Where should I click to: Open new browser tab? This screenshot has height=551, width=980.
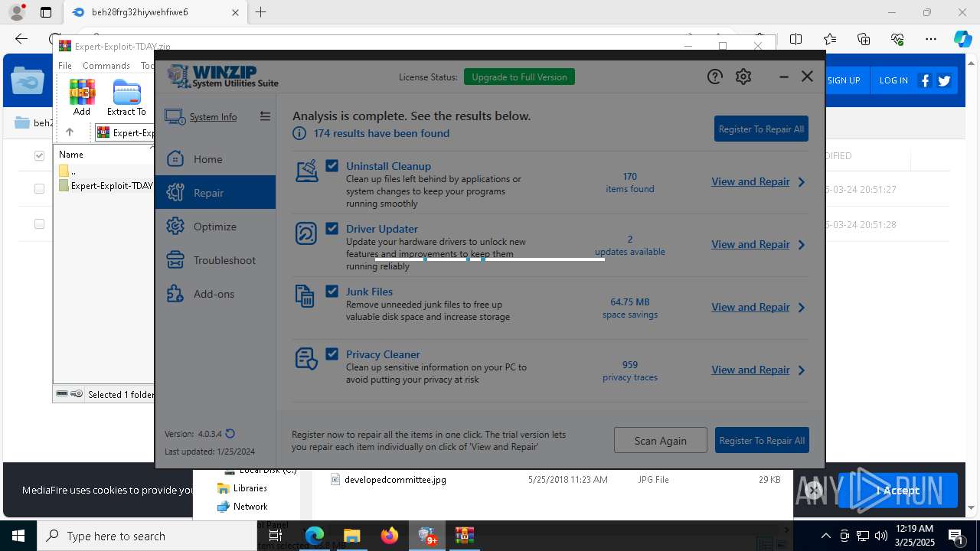pyautogui.click(x=261, y=12)
